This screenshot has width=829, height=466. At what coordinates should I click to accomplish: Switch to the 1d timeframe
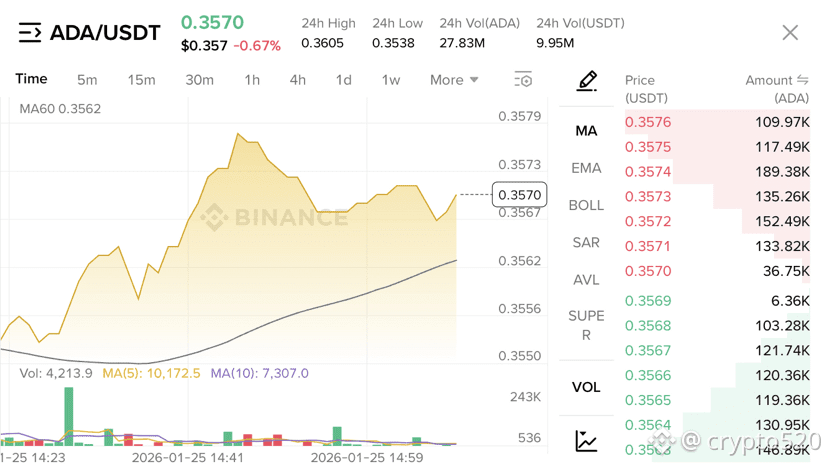tap(344, 80)
